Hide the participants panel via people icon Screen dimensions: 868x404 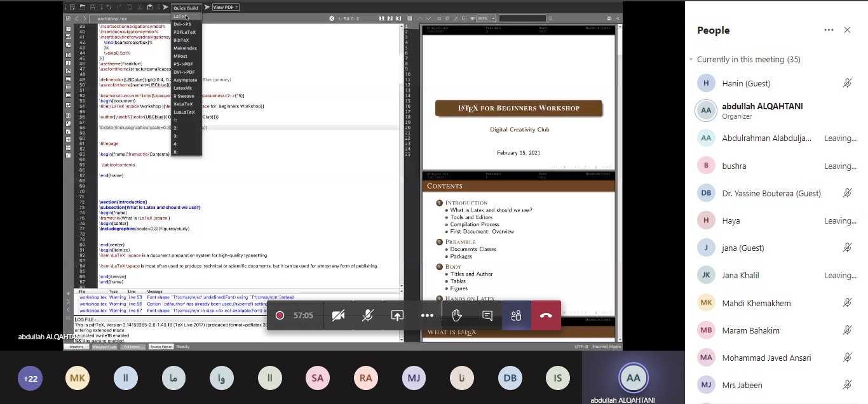[x=516, y=316]
